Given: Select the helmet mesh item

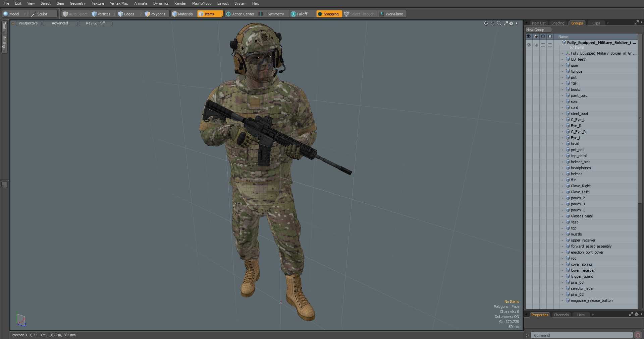Looking at the screenshot, I should [576, 174].
